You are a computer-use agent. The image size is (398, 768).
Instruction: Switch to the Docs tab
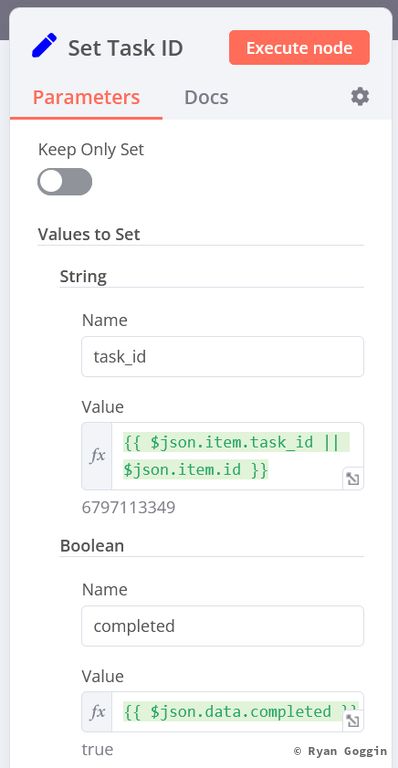click(x=206, y=97)
